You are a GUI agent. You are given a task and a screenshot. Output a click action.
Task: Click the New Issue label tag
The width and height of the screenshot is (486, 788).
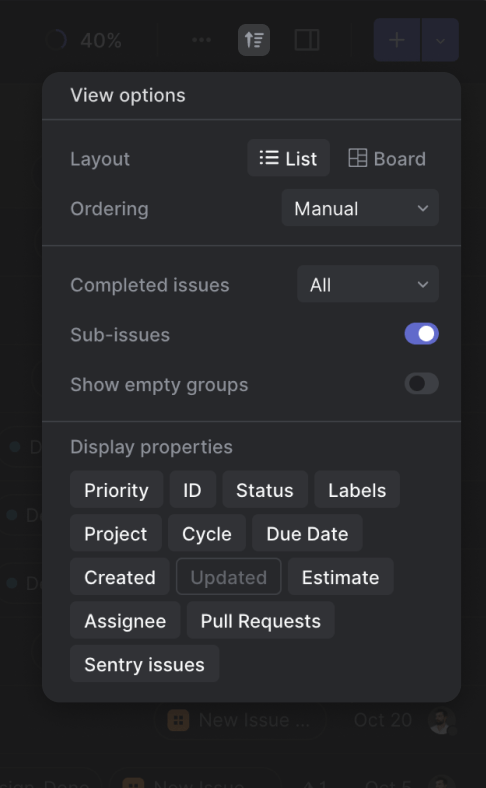pos(240,721)
